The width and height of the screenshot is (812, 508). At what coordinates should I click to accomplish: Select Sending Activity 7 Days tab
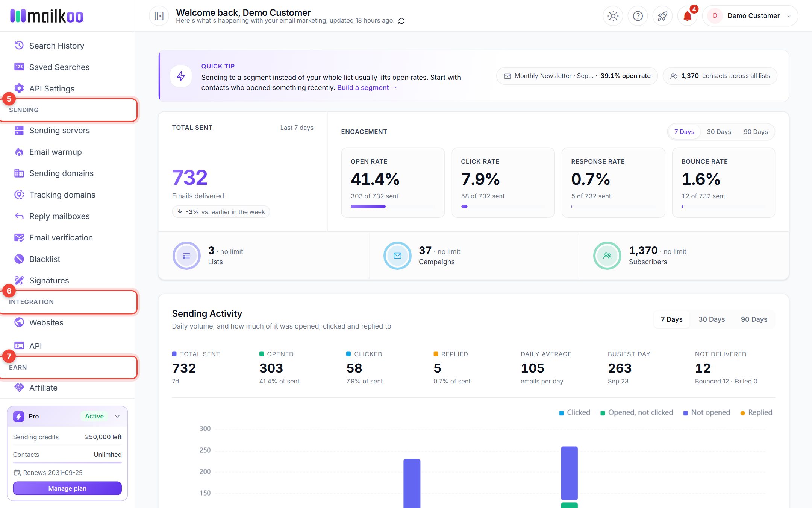point(672,319)
